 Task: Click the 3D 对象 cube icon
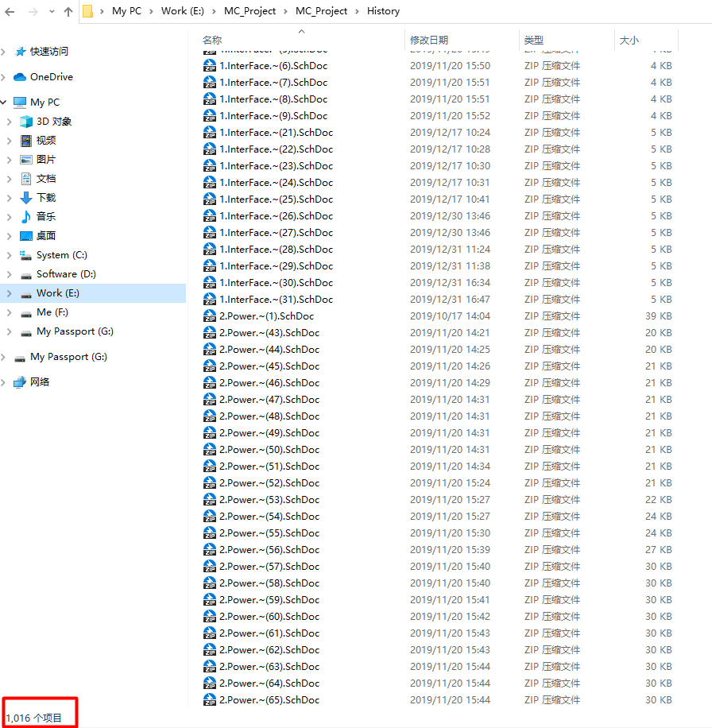[26, 122]
